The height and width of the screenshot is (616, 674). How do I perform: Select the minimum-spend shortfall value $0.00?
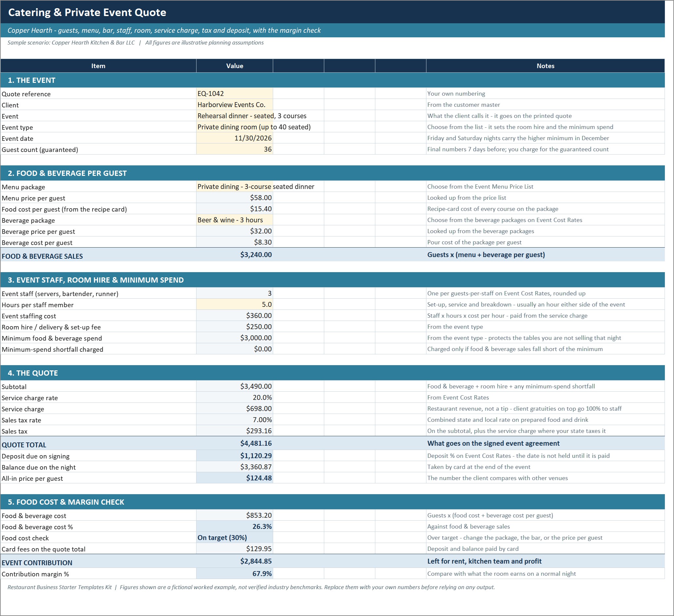coord(234,349)
